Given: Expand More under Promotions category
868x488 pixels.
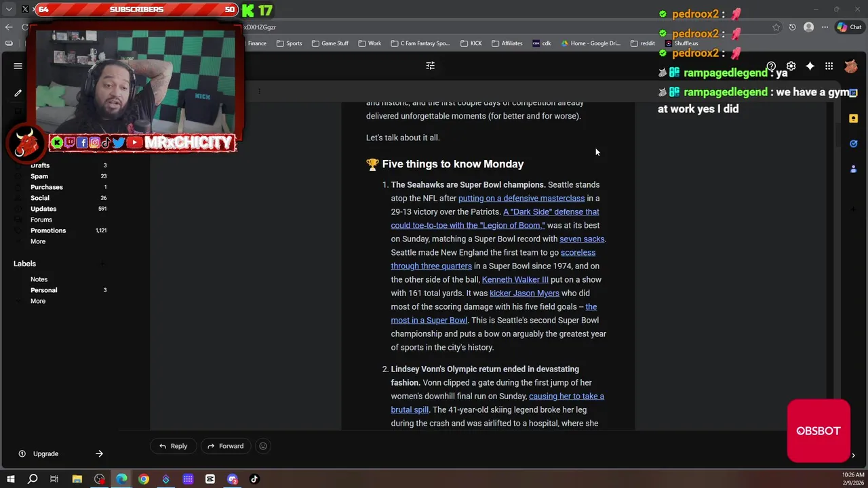Looking at the screenshot, I should 38,241.
